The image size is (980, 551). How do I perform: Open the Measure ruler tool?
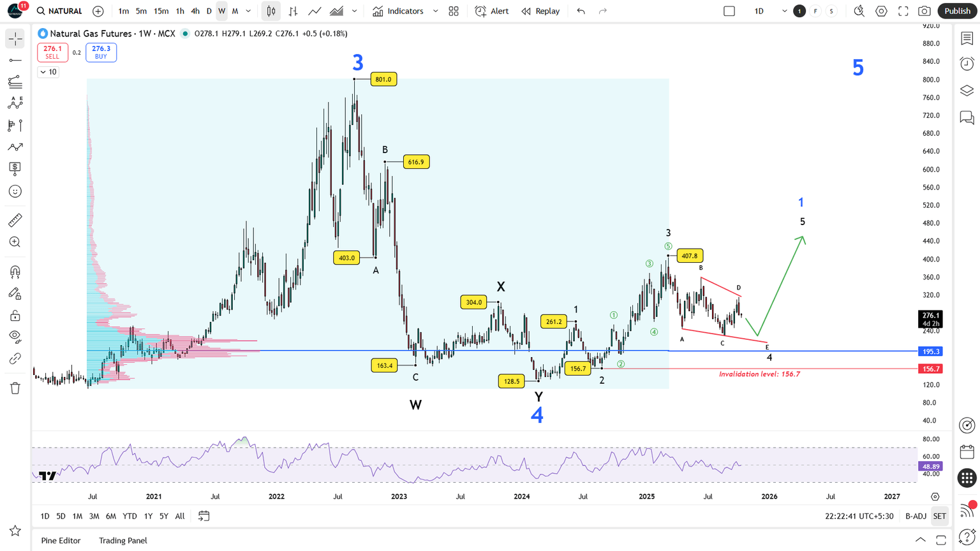point(15,220)
